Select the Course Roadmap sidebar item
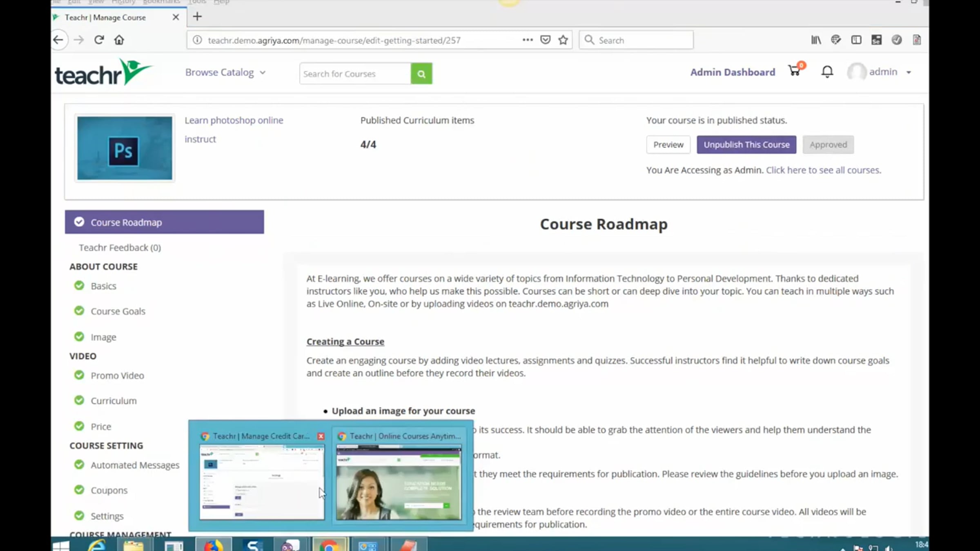The height and width of the screenshot is (551, 980). pyautogui.click(x=164, y=222)
